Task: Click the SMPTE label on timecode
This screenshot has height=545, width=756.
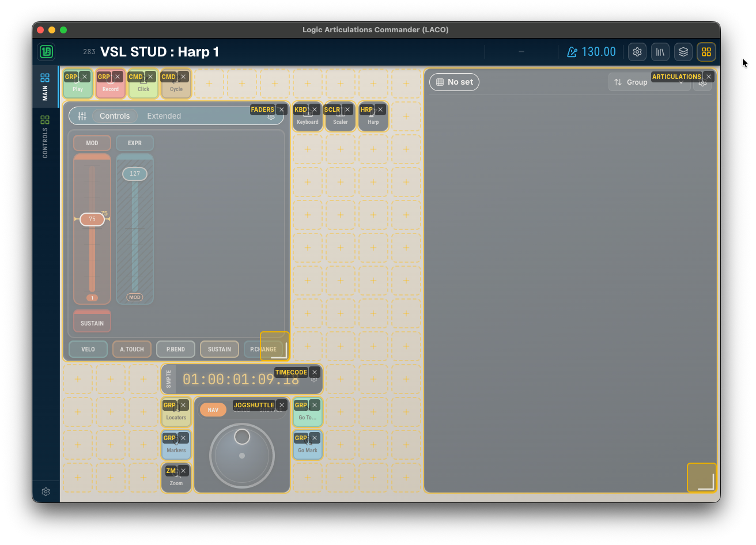Action: pos(169,379)
